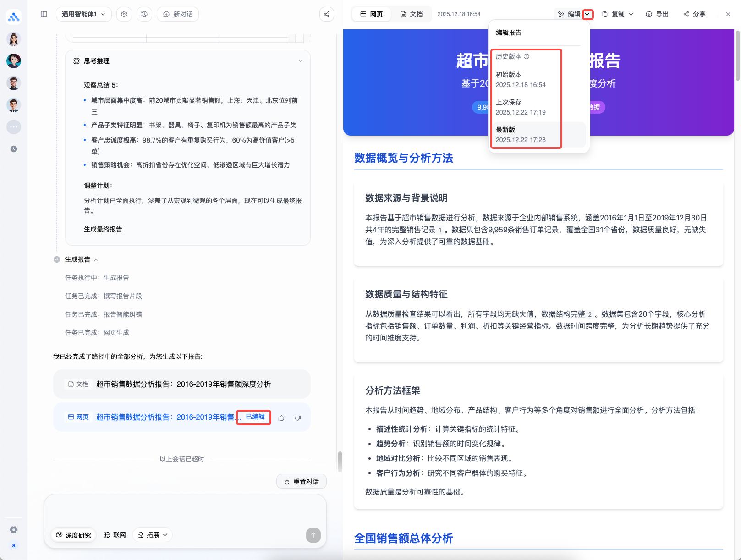Click the 任务已完成：撰写报告片段 row
Viewport: 741px width, 560px height.
click(x=104, y=296)
